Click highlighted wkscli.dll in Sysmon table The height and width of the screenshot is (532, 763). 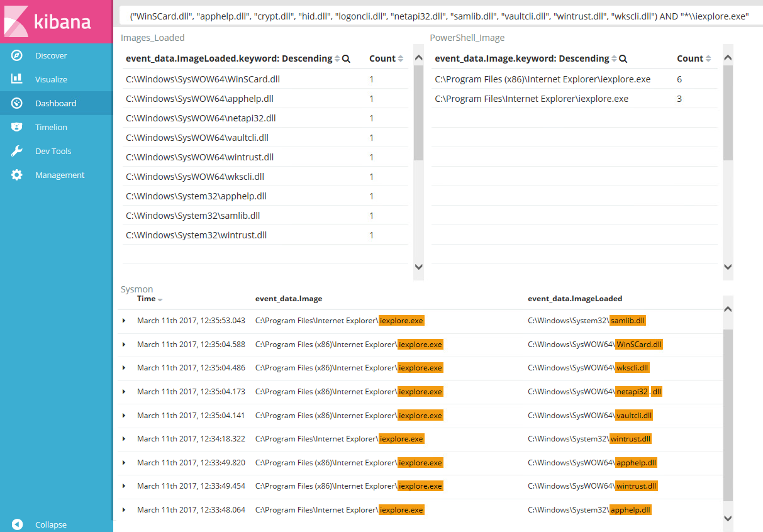(632, 368)
